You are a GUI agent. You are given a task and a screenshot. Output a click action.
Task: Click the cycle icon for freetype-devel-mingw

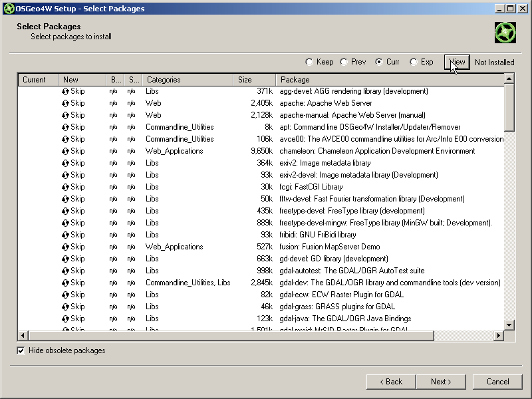(65, 223)
